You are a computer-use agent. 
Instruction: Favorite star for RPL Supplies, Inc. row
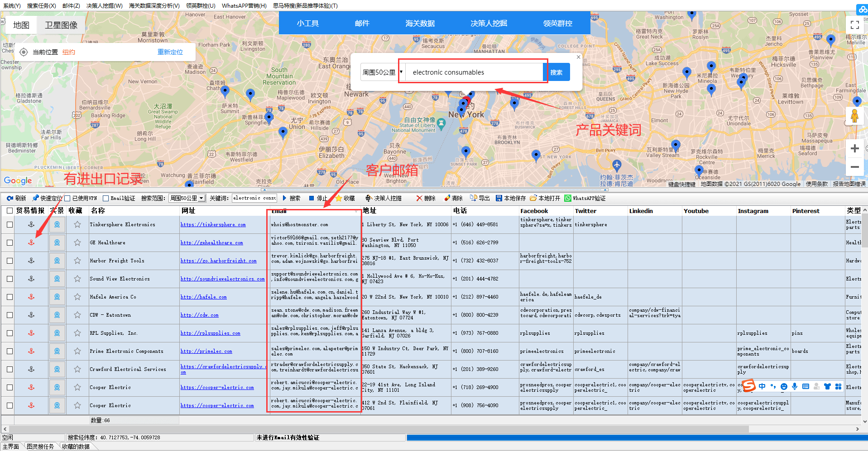[77, 333]
